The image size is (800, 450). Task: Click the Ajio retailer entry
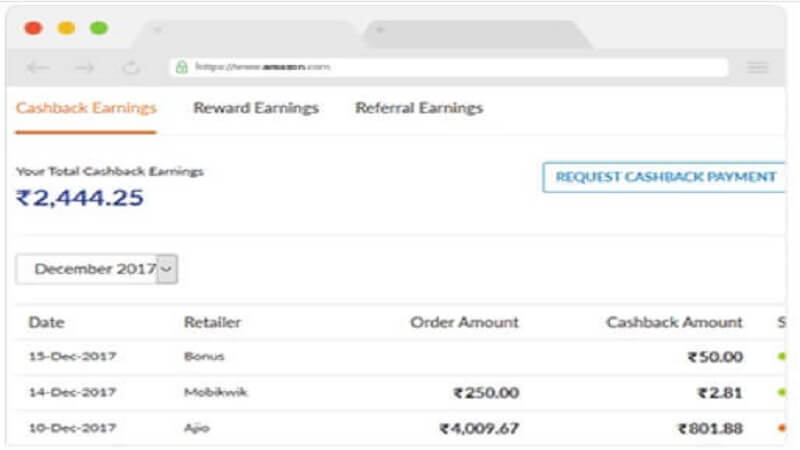(x=197, y=429)
